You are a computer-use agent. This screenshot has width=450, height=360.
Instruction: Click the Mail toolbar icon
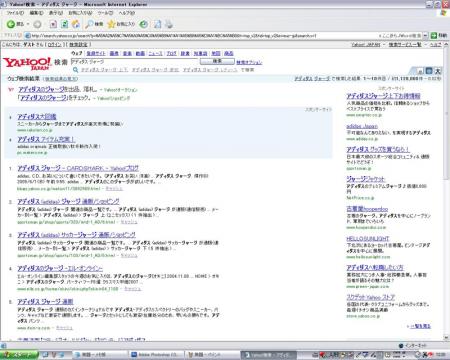point(157,24)
